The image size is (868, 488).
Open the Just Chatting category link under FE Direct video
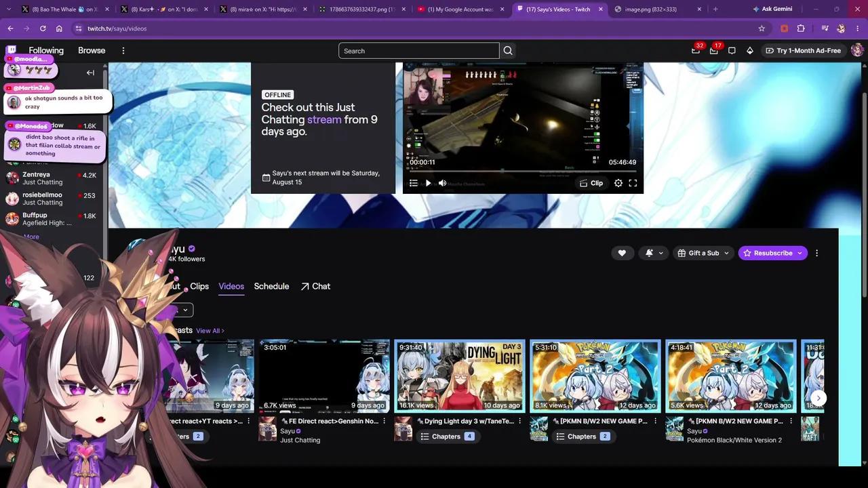300,440
